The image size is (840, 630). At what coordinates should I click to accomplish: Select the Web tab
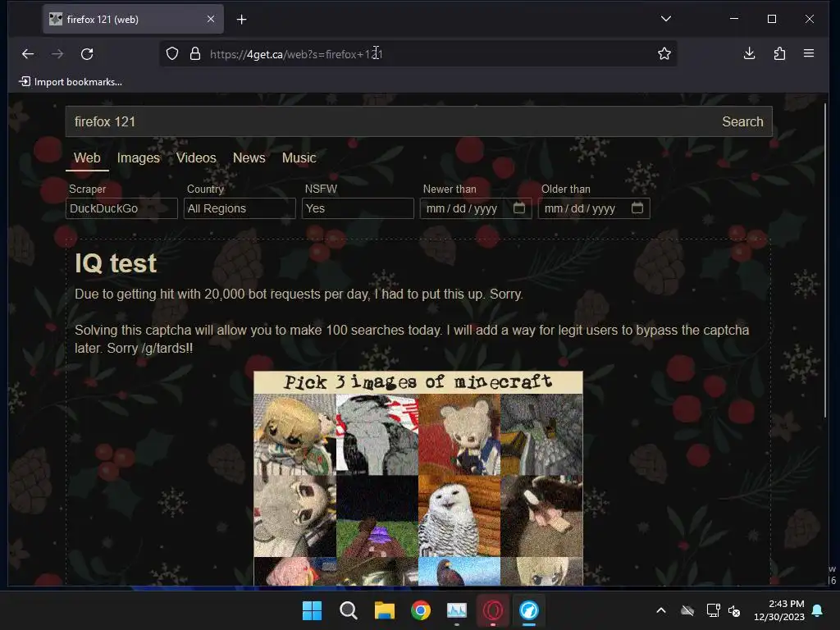point(87,158)
